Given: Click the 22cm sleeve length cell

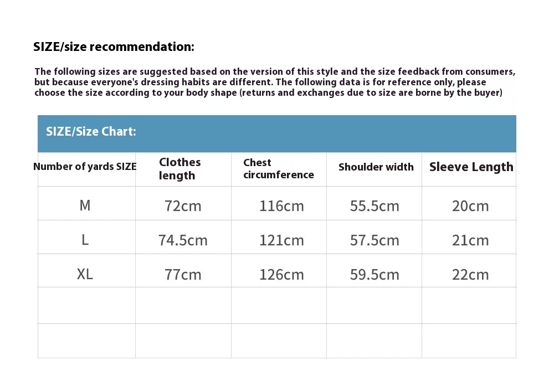Looking at the screenshot, I should tap(470, 275).
